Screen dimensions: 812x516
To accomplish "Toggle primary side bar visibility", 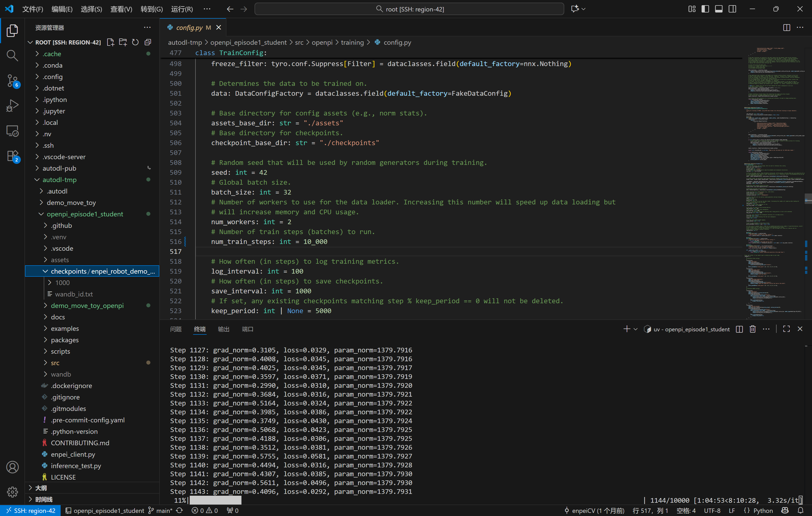I will click(705, 9).
